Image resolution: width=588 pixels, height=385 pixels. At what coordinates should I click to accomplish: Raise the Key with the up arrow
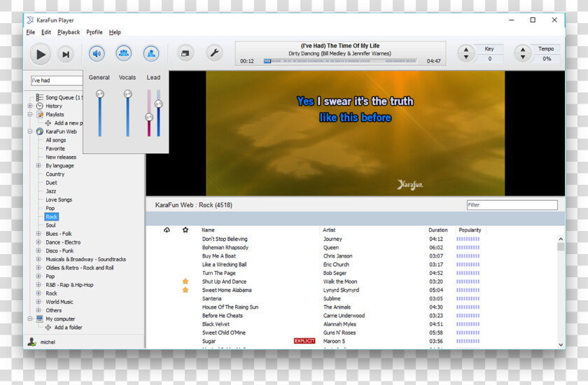point(466,49)
